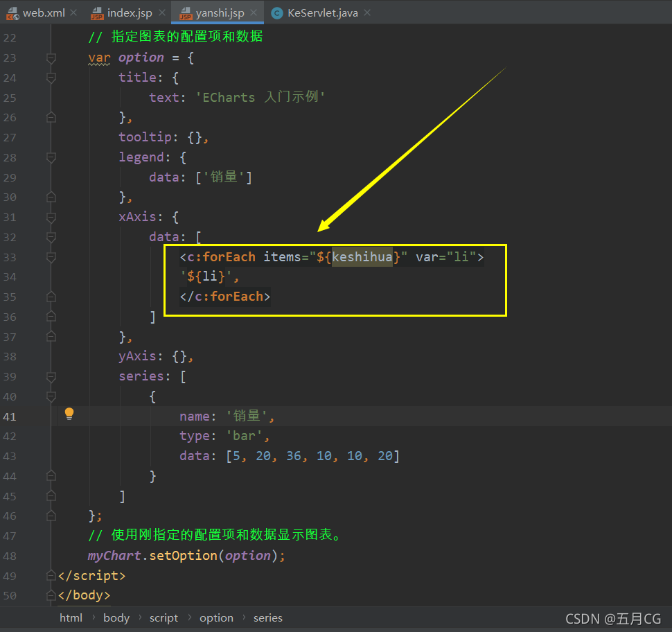This screenshot has height=632, width=672.
Task: Fold the script block at the closing script tag
Action: [50, 575]
